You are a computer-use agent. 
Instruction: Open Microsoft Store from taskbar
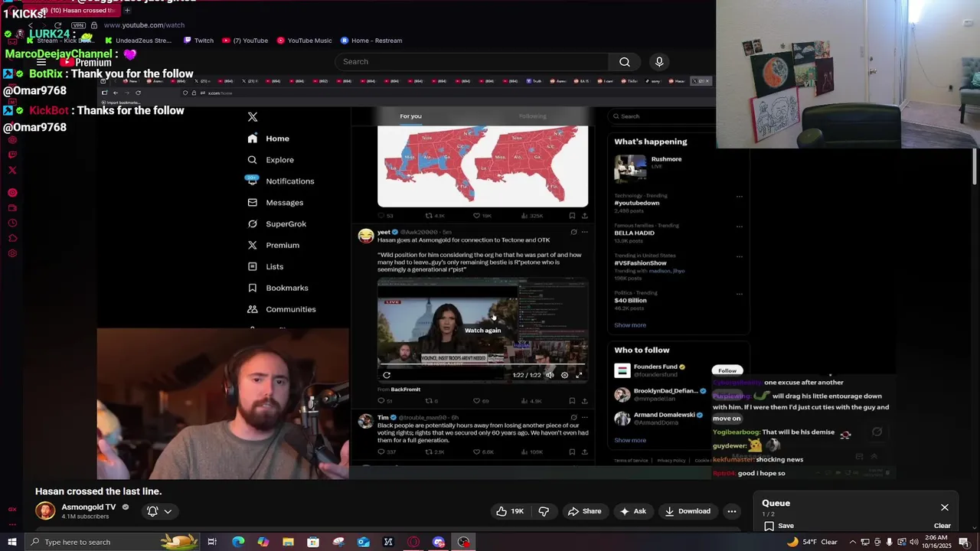[x=313, y=542]
